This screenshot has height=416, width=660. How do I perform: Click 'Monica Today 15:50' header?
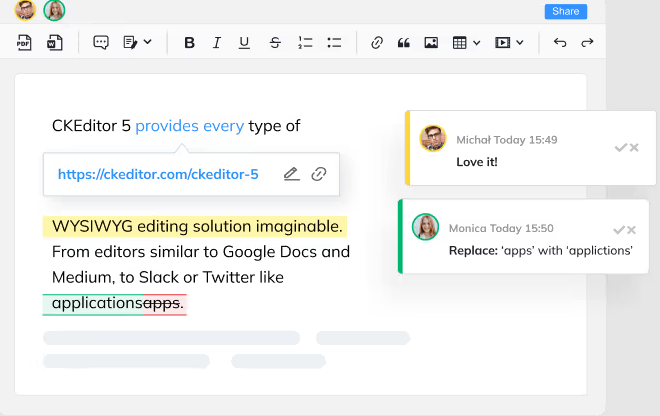(x=501, y=228)
